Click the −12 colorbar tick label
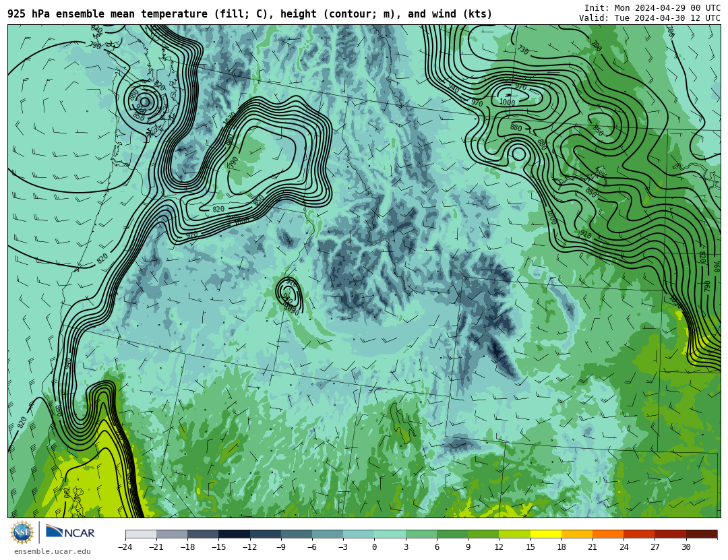Viewport: 728px width, 560px height. click(x=249, y=547)
